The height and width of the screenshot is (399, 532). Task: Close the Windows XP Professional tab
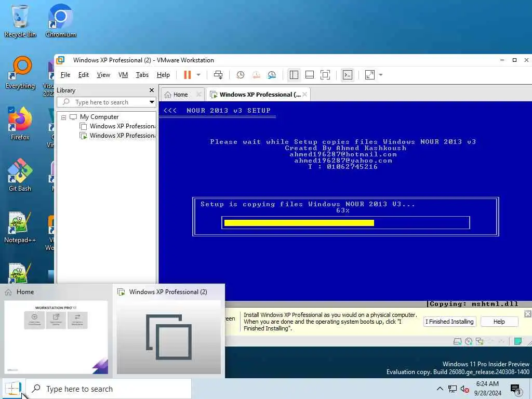304,95
